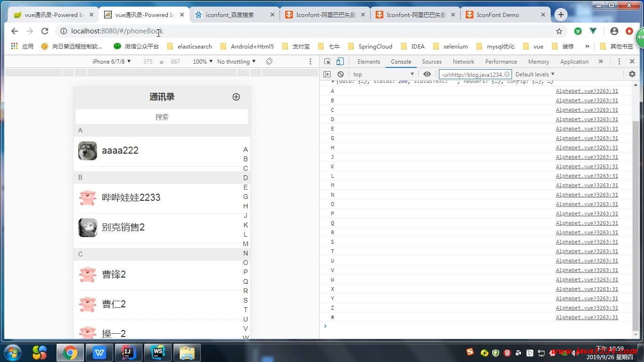Open console settings gear

tap(632, 74)
